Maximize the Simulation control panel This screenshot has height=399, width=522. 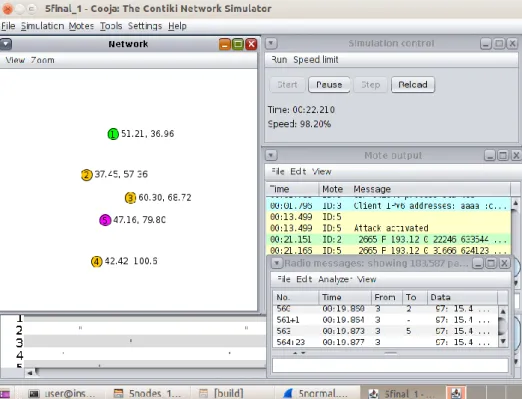pyautogui.click(x=499, y=44)
